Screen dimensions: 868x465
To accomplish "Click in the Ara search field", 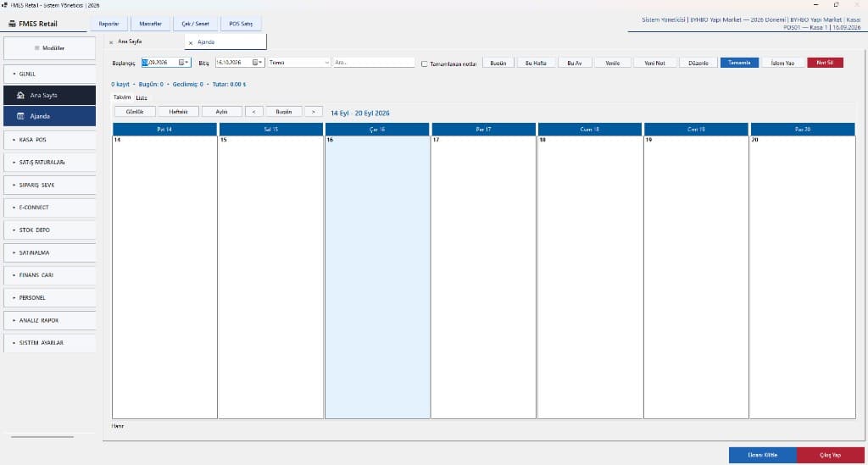I will [x=374, y=63].
